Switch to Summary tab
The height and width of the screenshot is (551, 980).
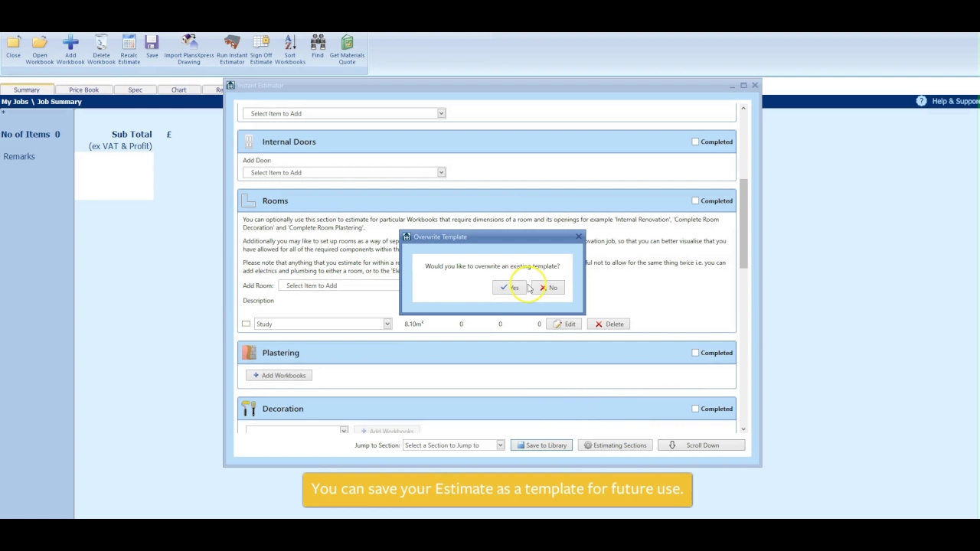27,90
